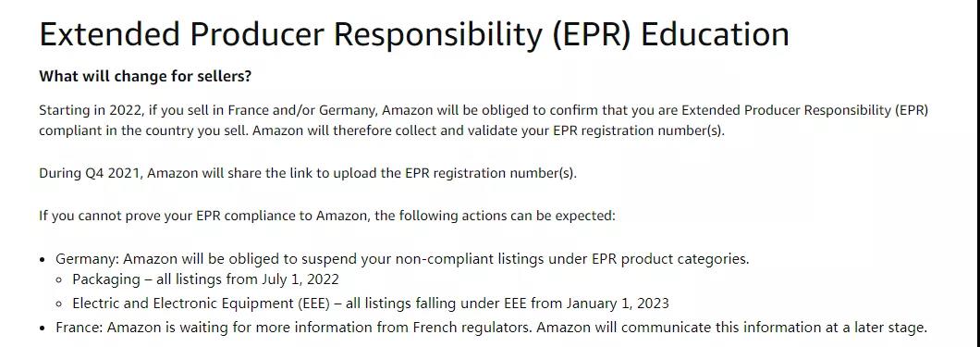The height and width of the screenshot is (347, 980).
Task: Click the line 'If you cannot prove your EPR compliance'
Action: tap(327, 216)
